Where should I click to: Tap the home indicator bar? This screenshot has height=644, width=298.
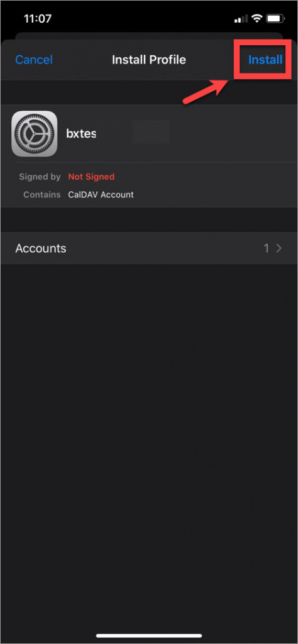click(x=149, y=636)
